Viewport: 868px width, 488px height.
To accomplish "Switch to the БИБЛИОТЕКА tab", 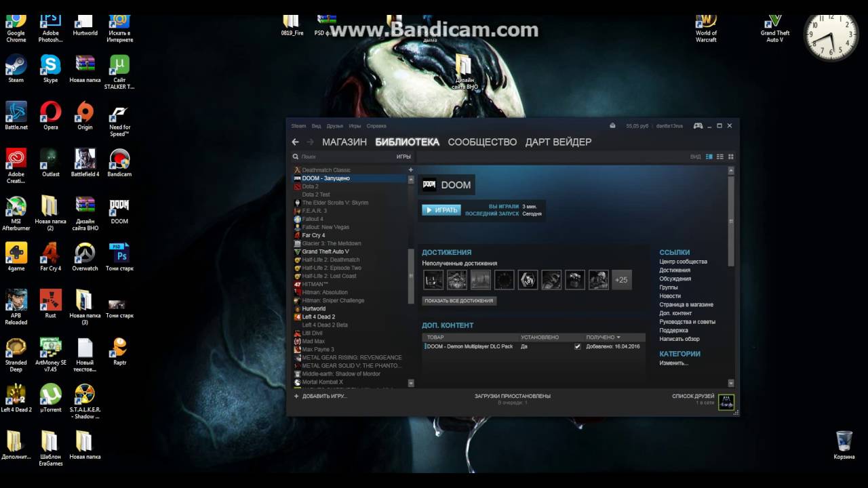I will pos(408,142).
